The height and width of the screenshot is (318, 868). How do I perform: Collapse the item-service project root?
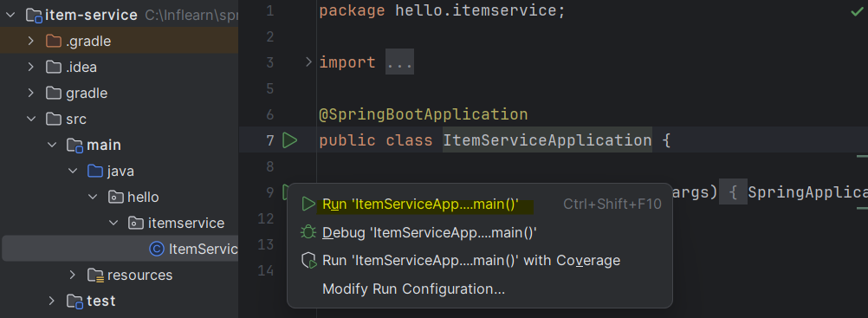click(x=10, y=16)
